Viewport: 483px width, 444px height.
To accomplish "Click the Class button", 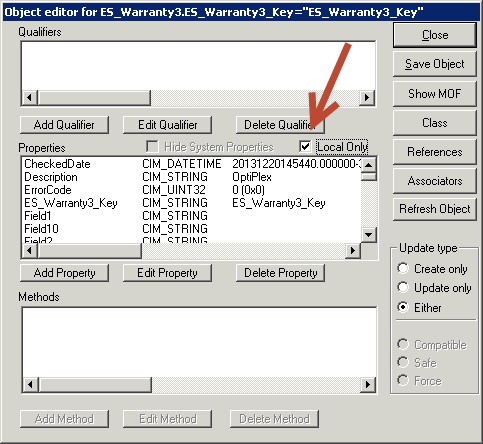I will 435,123.
